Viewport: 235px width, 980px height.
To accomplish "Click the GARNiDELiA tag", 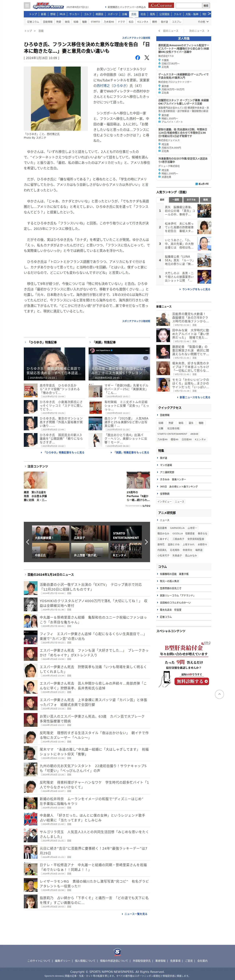I will [x=177, y=528].
